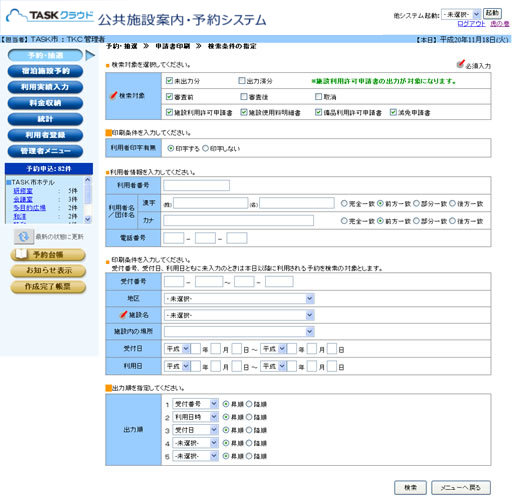Click the book icon on 予約台帳 button
The width and height of the screenshot is (512, 499).
21,254
